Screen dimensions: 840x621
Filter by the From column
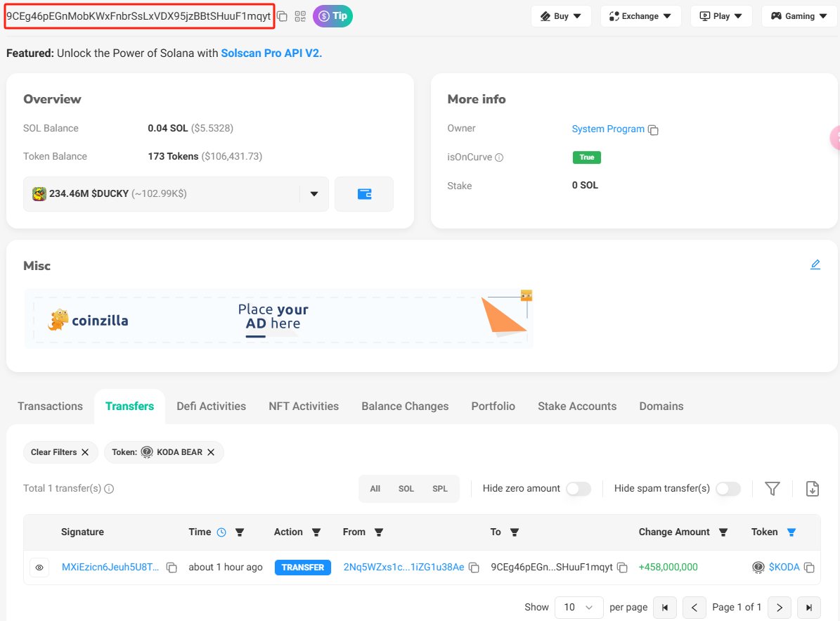click(379, 532)
